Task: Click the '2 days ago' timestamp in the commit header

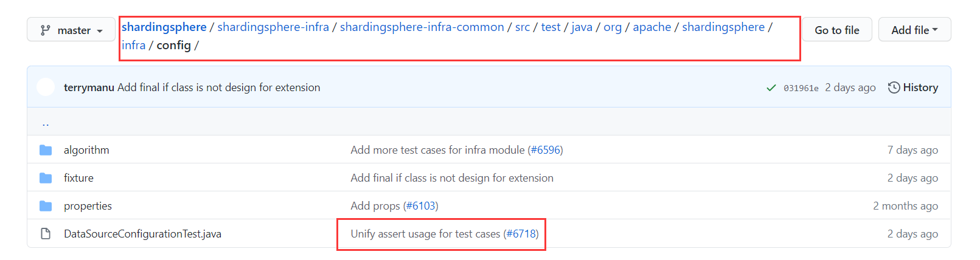Action: coord(850,87)
